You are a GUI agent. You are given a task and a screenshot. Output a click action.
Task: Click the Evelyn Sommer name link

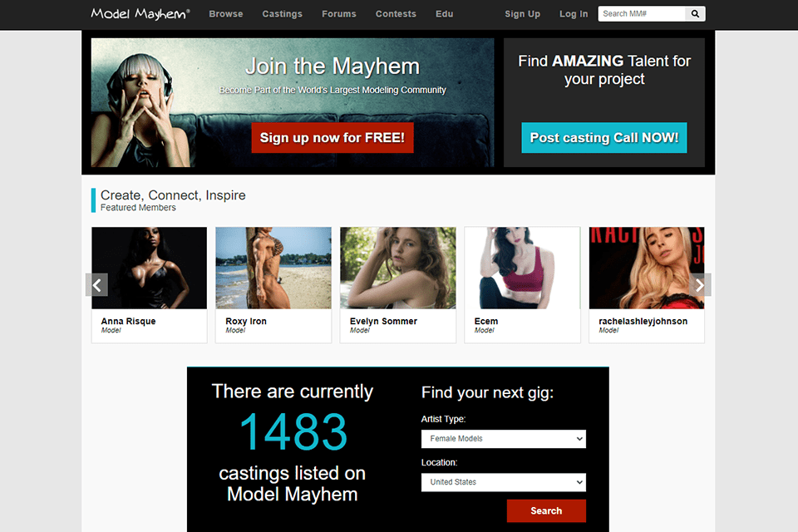(383, 321)
